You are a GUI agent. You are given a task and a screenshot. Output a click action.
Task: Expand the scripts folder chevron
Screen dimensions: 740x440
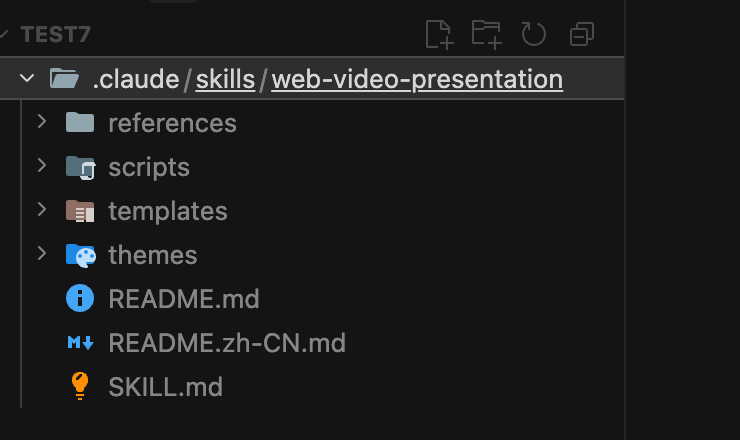pyautogui.click(x=42, y=166)
